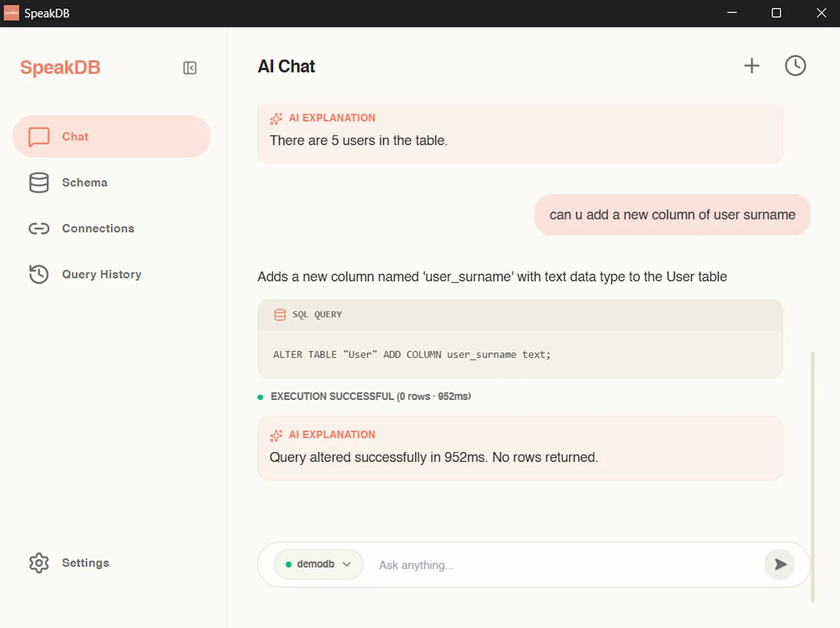Click the Chat speech bubble icon
This screenshot has width=840, height=628.
click(x=39, y=136)
